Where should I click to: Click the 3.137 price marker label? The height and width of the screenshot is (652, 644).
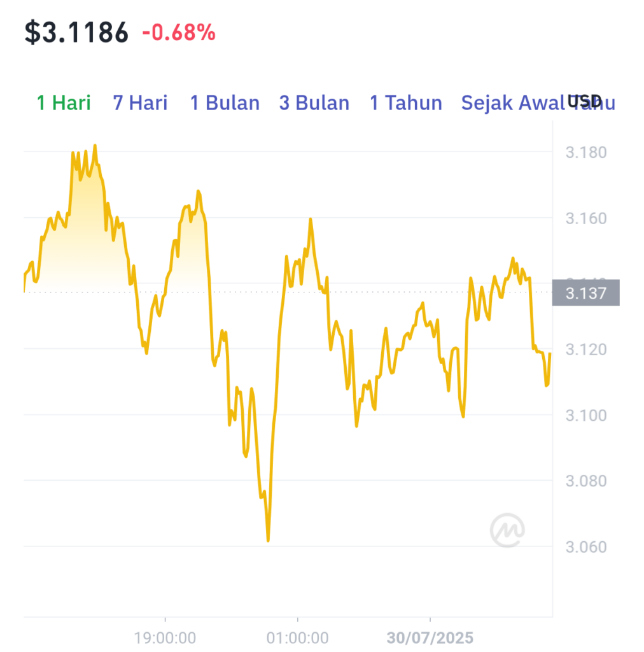[586, 293]
